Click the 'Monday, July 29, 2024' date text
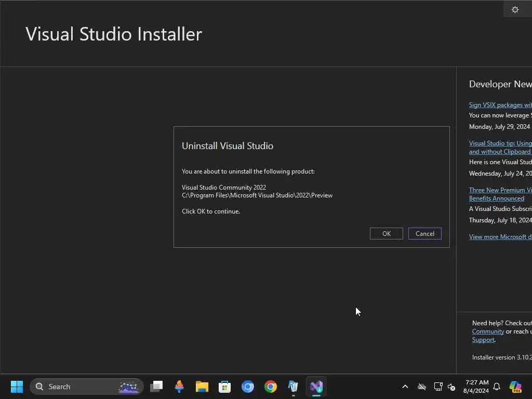This screenshot has height=399, width=532. pyautogui.click(x=499, y=127)
